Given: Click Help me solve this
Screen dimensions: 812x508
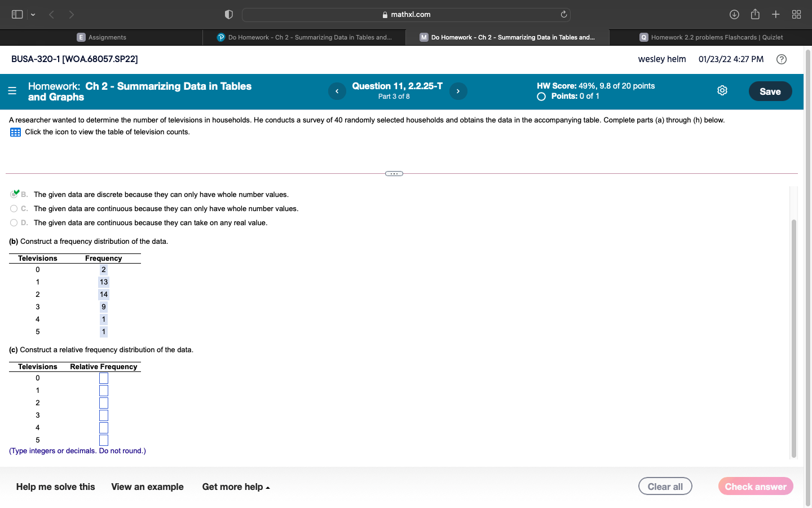Looking at the screenshot, I should pos(55,487).
